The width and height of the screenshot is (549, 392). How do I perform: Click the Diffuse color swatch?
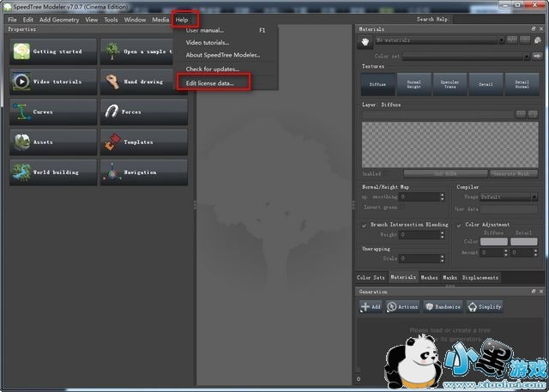click(494, 242)
